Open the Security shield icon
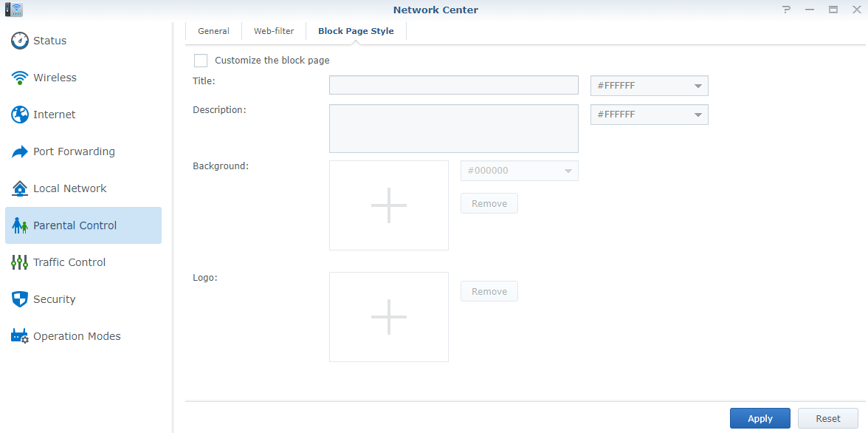Image resolution: width=868 pixels, height=433 pixels. point(20,299)
